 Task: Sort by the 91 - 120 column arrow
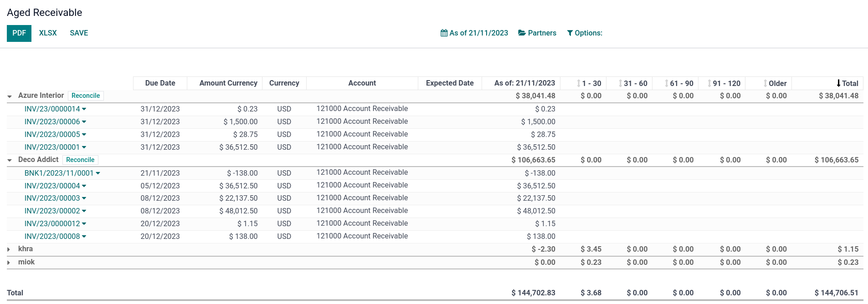(709, 83)
